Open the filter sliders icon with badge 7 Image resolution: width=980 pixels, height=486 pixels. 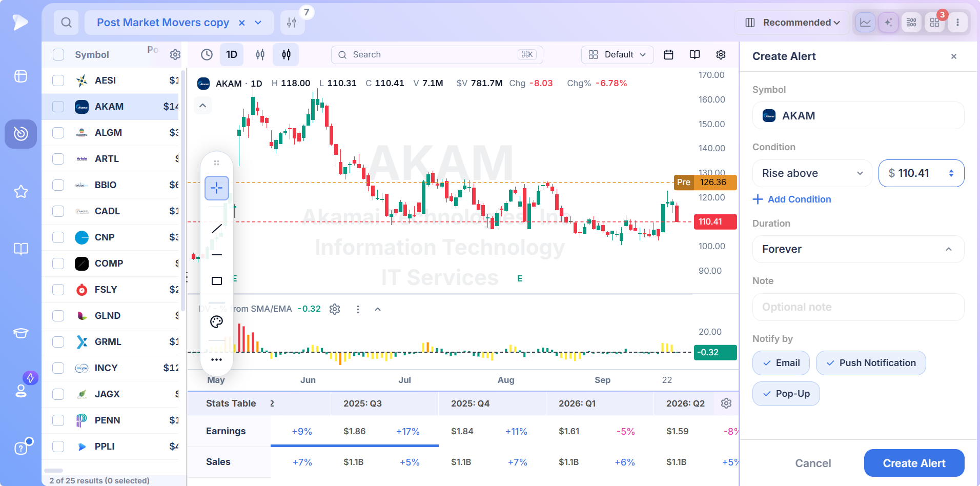(x=292, y=23)
